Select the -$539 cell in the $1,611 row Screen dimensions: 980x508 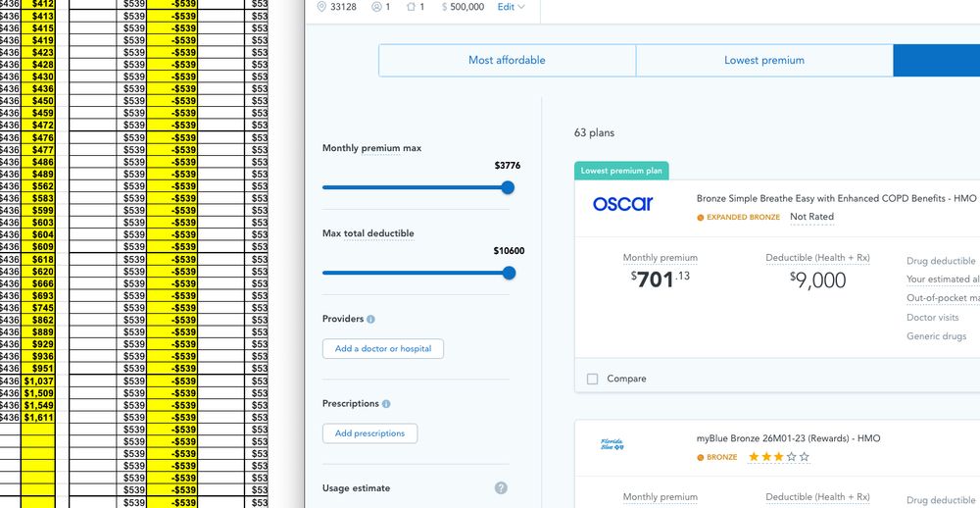tap(172, 418)
